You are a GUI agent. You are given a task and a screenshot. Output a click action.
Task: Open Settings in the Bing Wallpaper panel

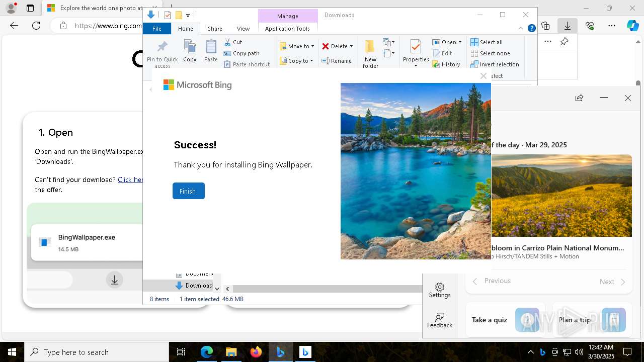click(x=440, y=290)
